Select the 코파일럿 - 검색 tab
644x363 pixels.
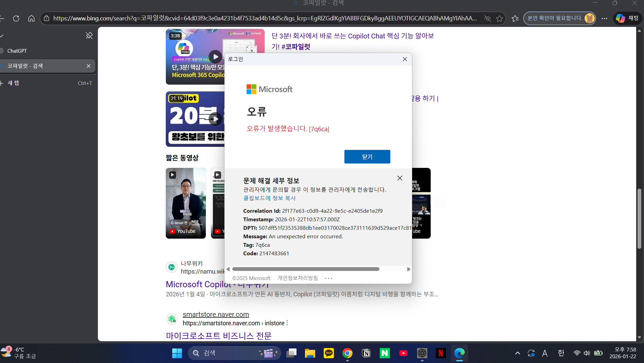point(44,66)
